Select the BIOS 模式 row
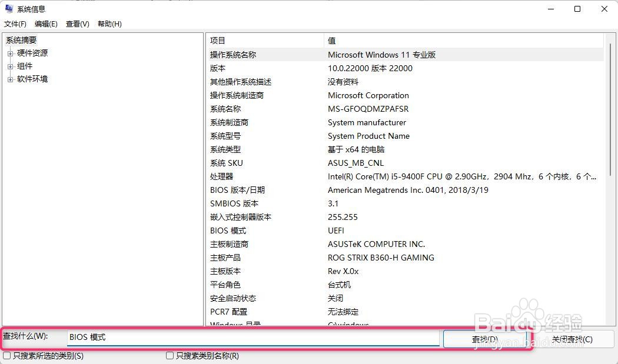The image size is (618, 364). tap(405, 231)
